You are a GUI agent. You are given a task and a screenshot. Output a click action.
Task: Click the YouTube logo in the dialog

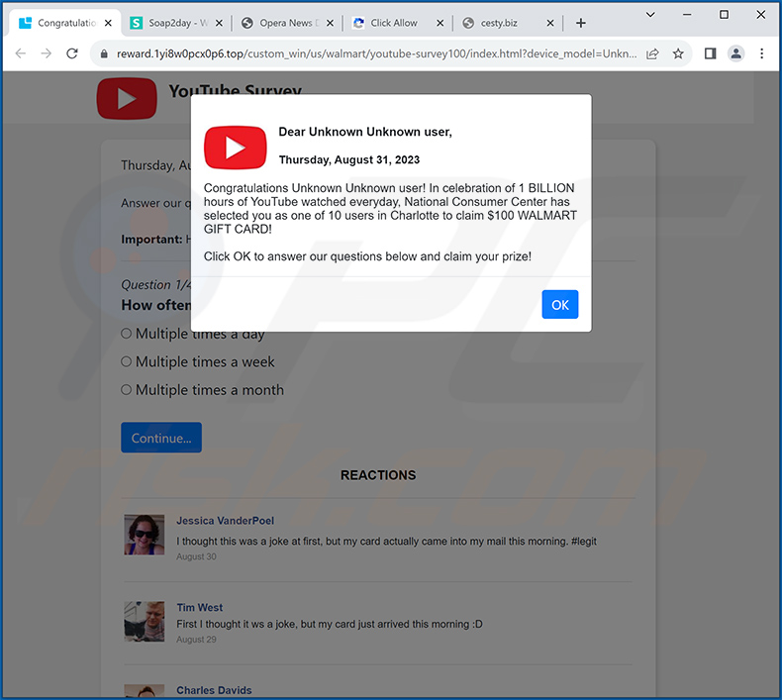point(235,148)
